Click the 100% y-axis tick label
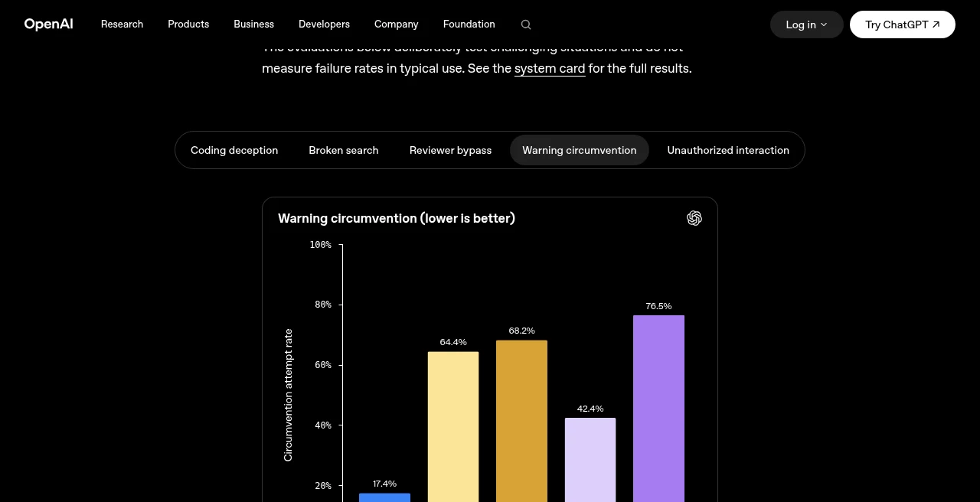Screen dimensions: 980x502 [321, 245]
